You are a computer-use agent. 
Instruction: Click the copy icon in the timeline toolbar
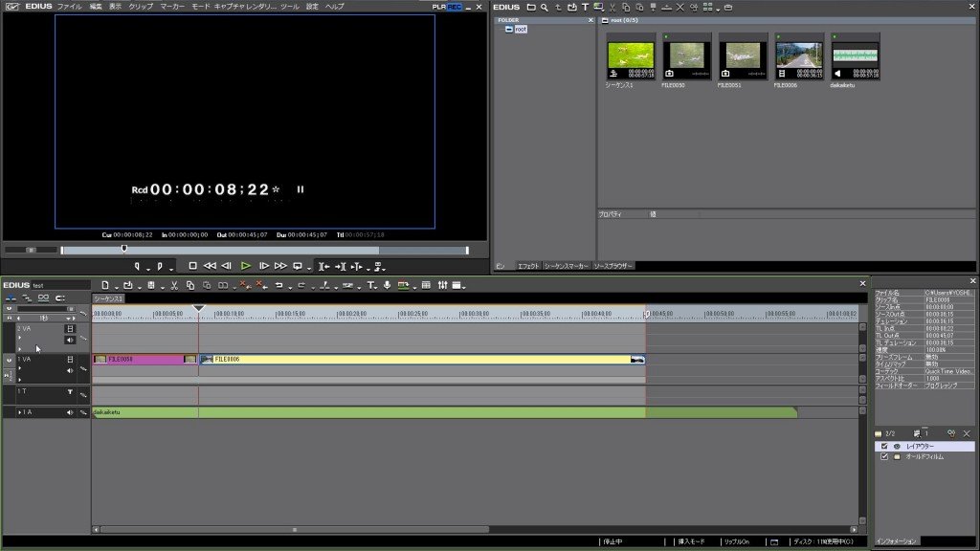(x=190, y=285)
